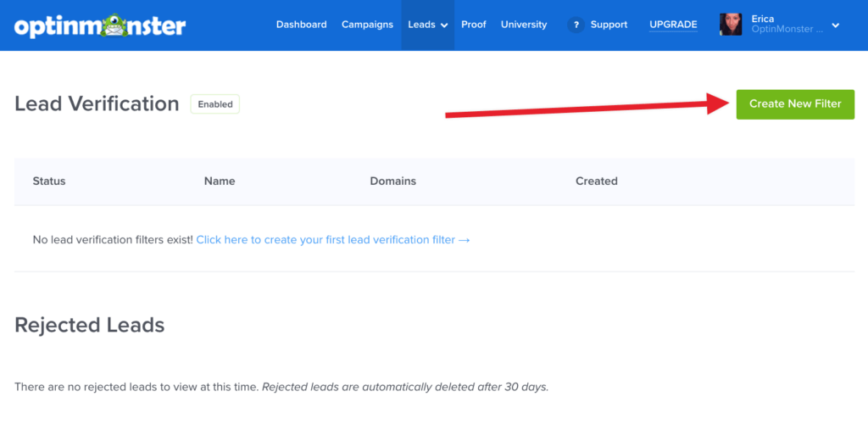Screen dimensions: 868x447
Task: Expand the account dropdown arrow
Action: coord(835,25)
